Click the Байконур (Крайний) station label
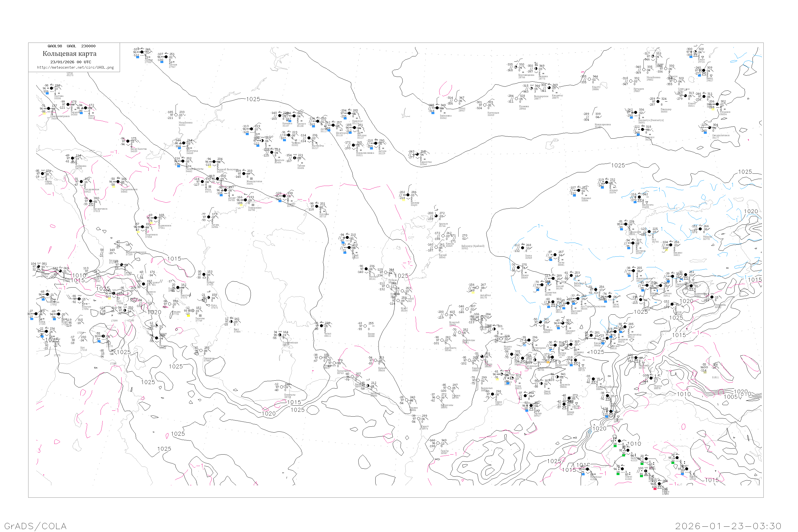This screenshot has width=798, height=532. tap(473, 246)
